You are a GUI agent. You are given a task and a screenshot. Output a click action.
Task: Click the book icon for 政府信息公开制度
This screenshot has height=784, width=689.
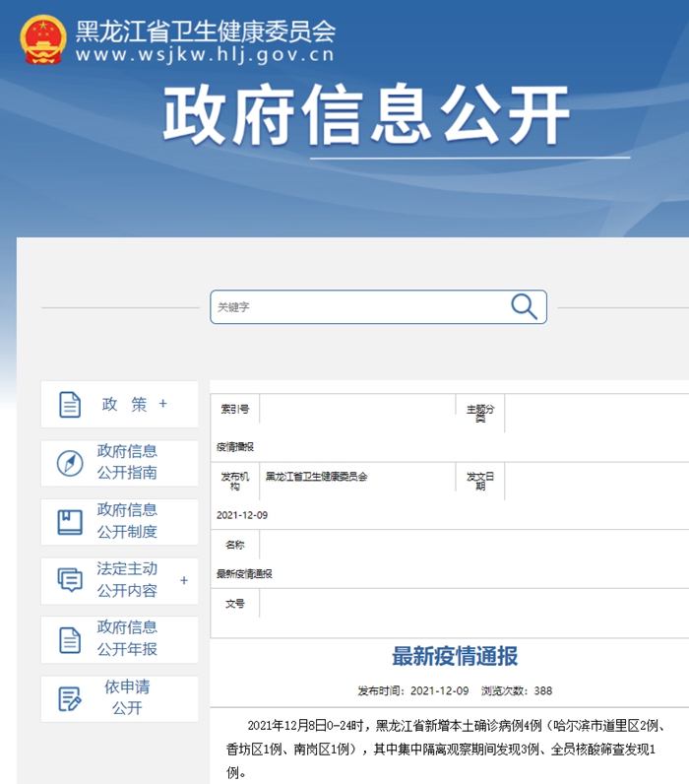point(70,522)
